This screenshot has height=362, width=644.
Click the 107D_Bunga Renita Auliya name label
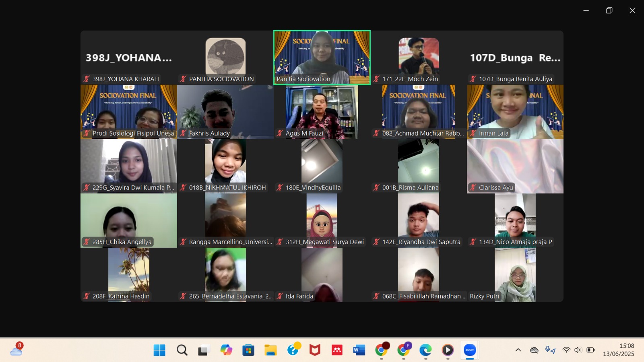[x=515, y=79]
